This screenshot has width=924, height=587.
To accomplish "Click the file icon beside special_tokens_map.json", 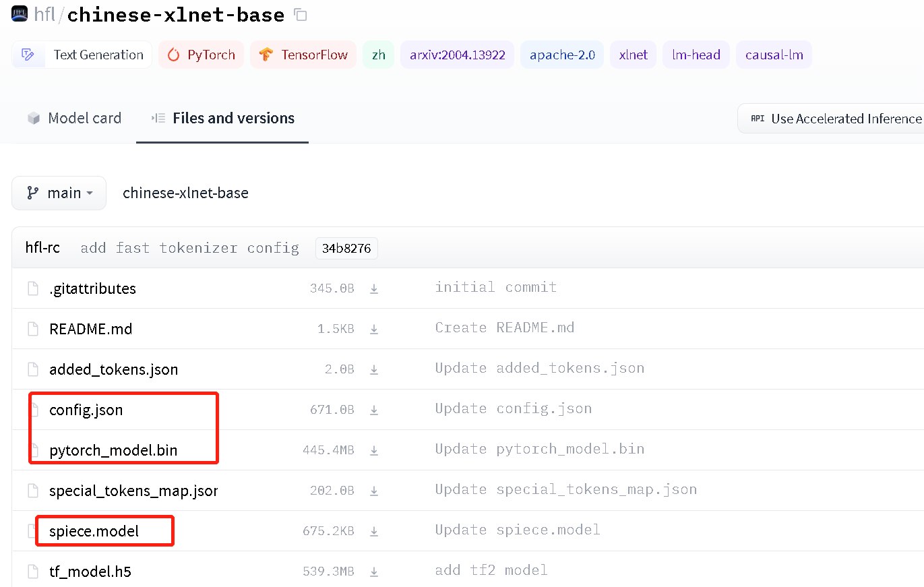I will [x=32, y=491].
